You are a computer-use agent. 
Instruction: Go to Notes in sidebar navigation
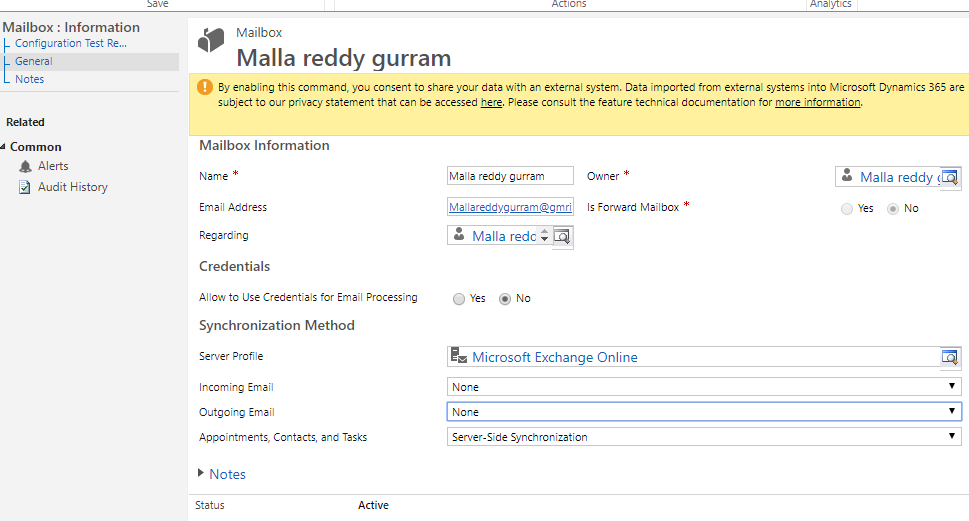(x=30, y=79)
